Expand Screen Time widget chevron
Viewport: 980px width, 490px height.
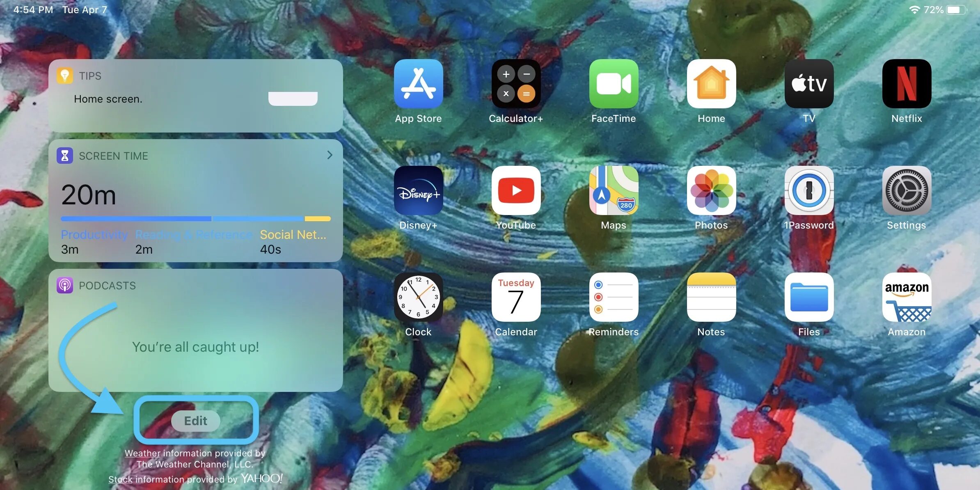pos(330,155)
